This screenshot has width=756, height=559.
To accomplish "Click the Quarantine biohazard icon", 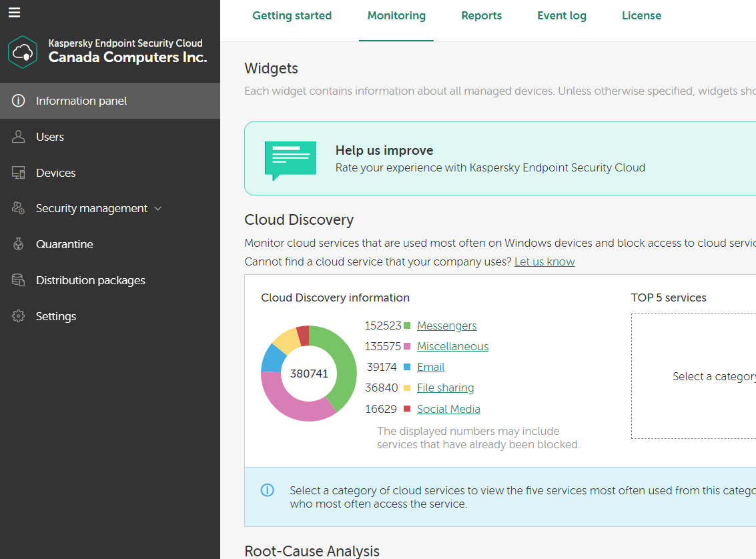I will coord(19,244).
